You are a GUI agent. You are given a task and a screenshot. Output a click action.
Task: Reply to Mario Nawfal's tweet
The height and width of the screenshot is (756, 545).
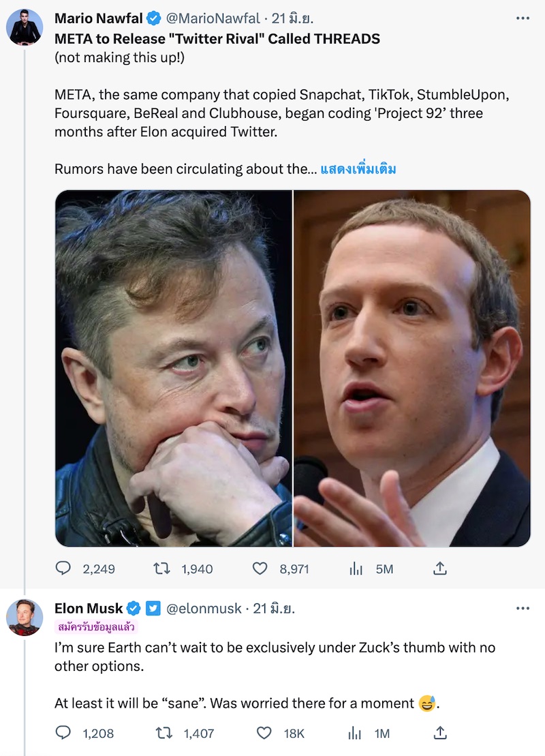pos(63,569)
